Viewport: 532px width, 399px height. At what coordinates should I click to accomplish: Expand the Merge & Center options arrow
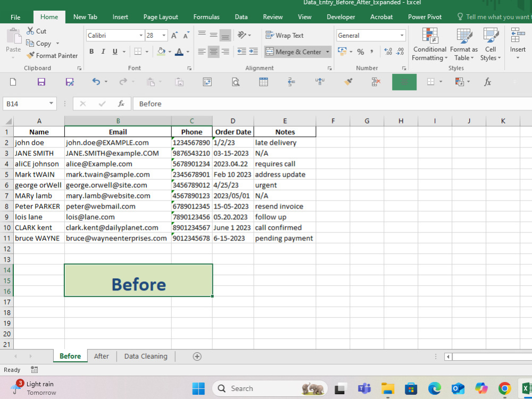(x=327, y=52)
